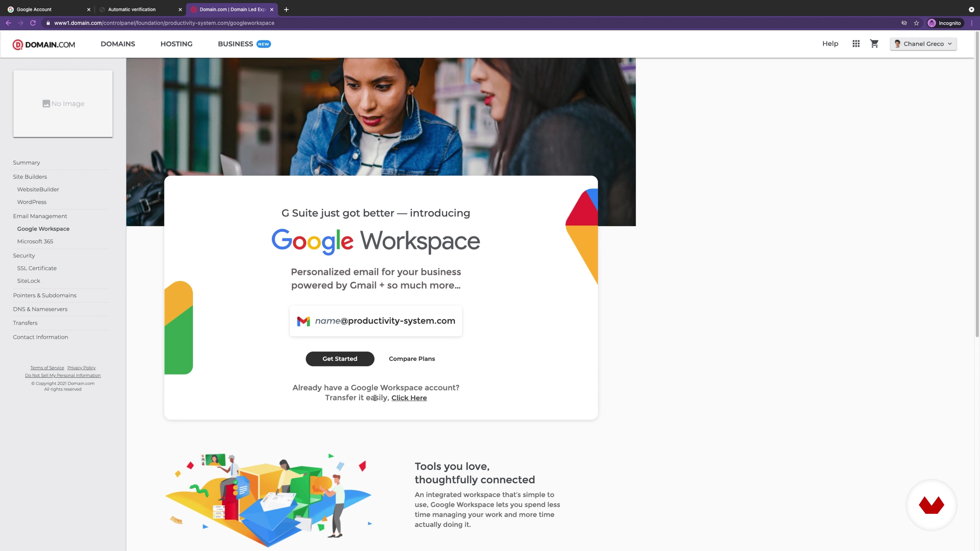Image resolution: width=980 pixels, height=551 pixels.
Task: Open the DOMAINS menu
Action: tap(118, 44)
